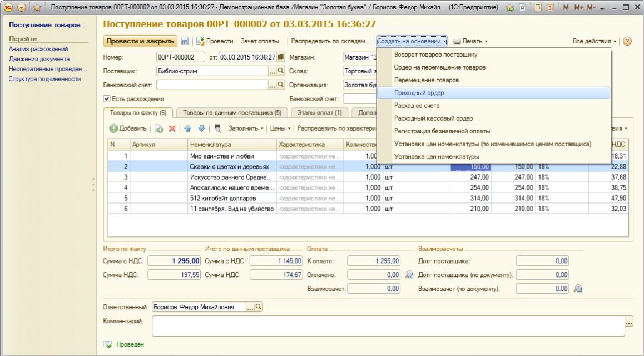Click the save document floppy disk icon
Screen dimensions: 644x356
pyautogui.click(x=185, y=41)
